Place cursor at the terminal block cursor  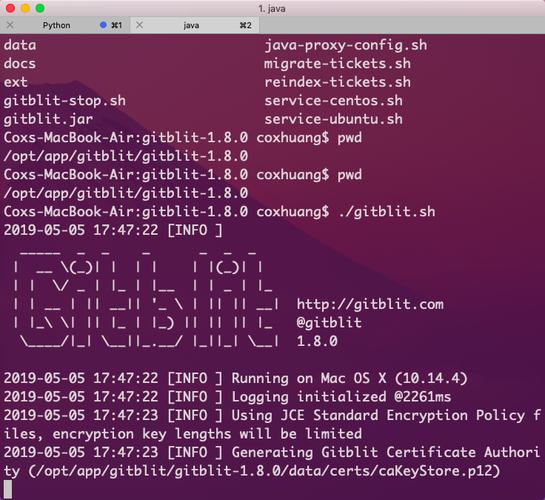tap(8, 489)
